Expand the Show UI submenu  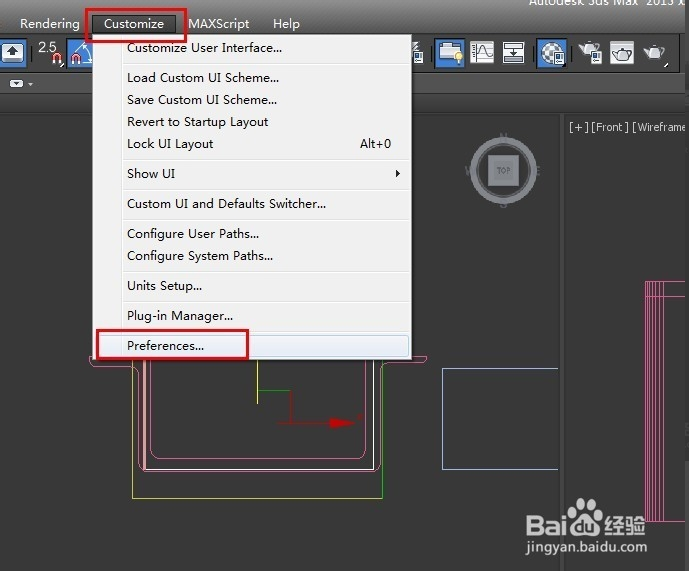tap(252, 174)
